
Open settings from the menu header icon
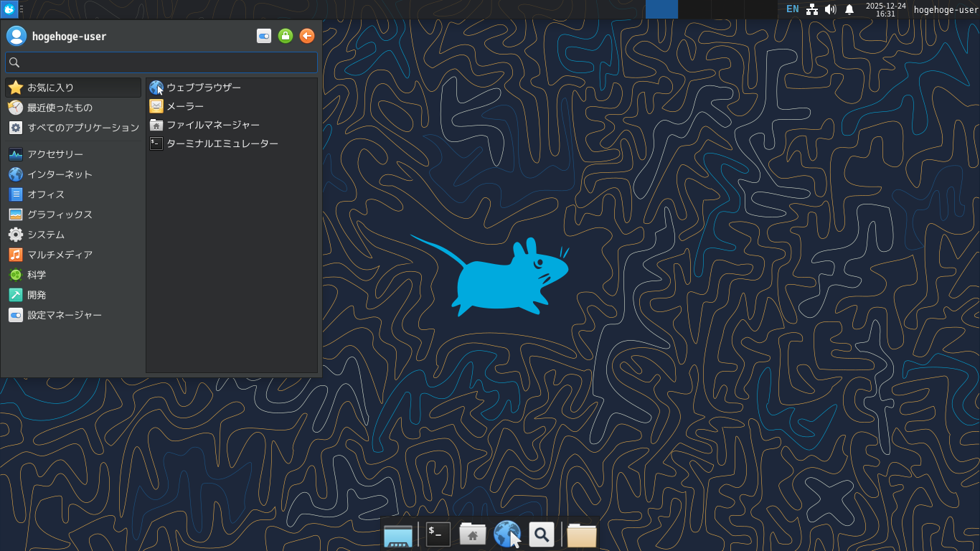(x=264, y=36)
